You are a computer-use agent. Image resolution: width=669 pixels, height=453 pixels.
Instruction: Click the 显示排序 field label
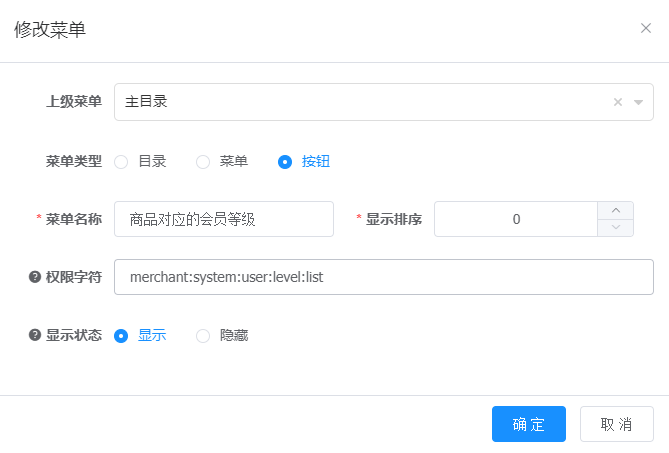pyautogui.click(x=394, y=219)
